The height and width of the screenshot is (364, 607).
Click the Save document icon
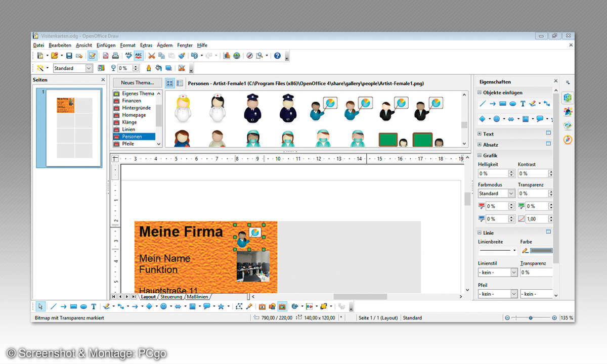pyautogui.click(x=69, y=56)
